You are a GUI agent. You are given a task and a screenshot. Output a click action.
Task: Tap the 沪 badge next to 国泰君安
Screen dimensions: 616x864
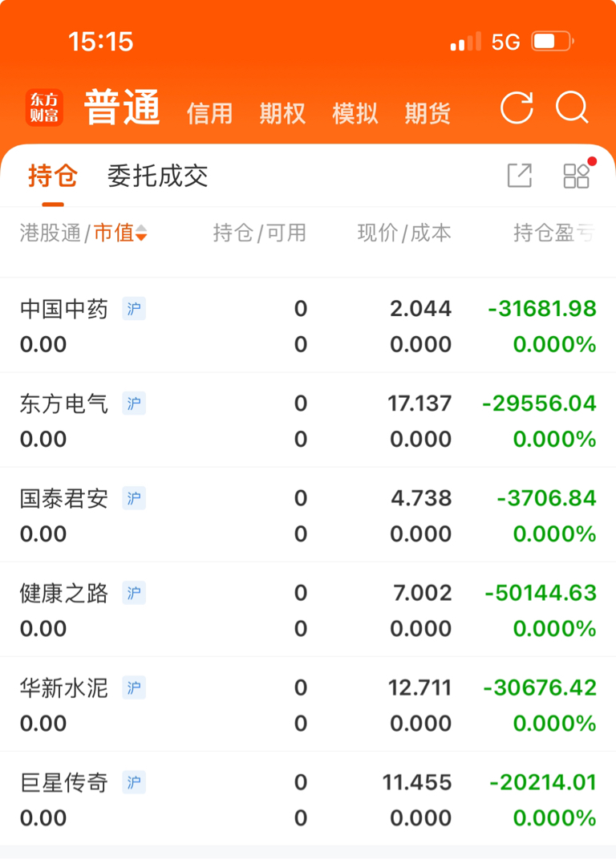pyautogui.click(x=134, y=498)
